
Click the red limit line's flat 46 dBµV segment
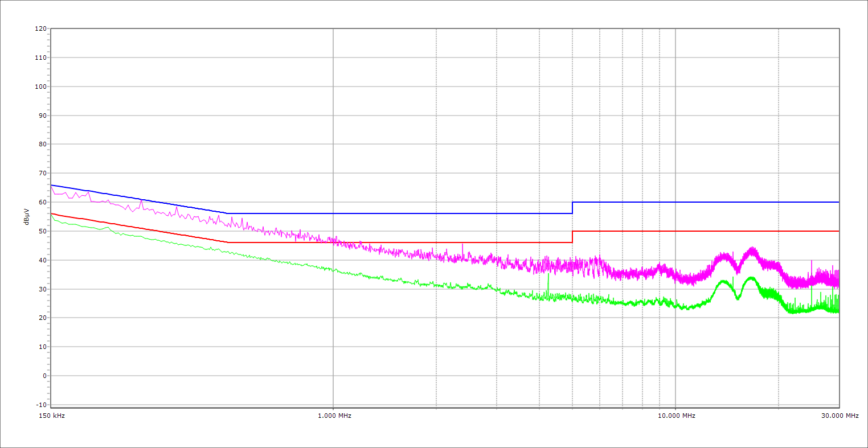(x=399, y=243)
